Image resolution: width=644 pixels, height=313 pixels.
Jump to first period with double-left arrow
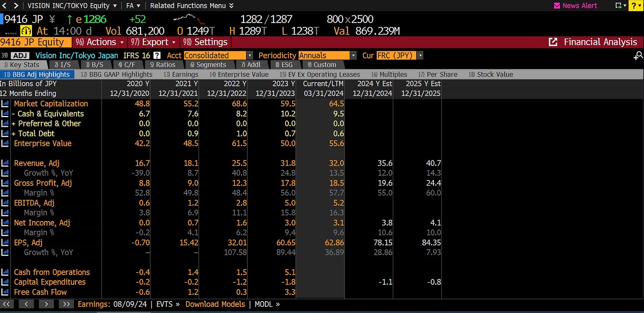pos(8,304)
